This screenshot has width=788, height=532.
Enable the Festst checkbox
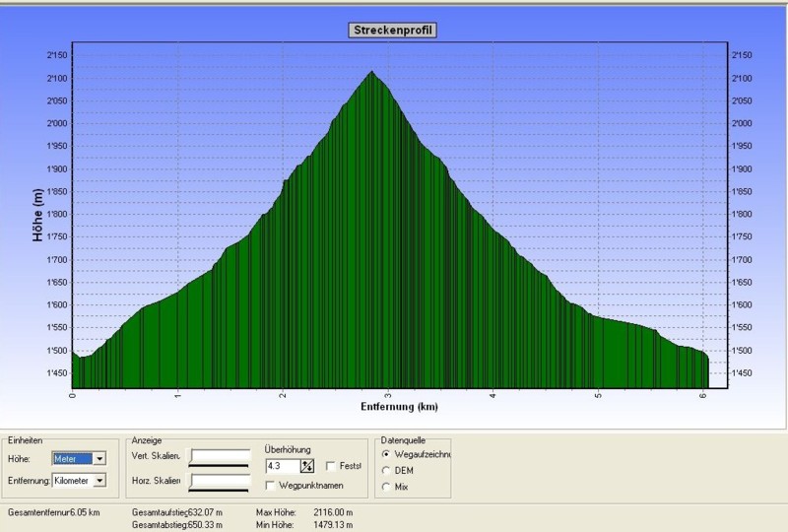[331, 465]
